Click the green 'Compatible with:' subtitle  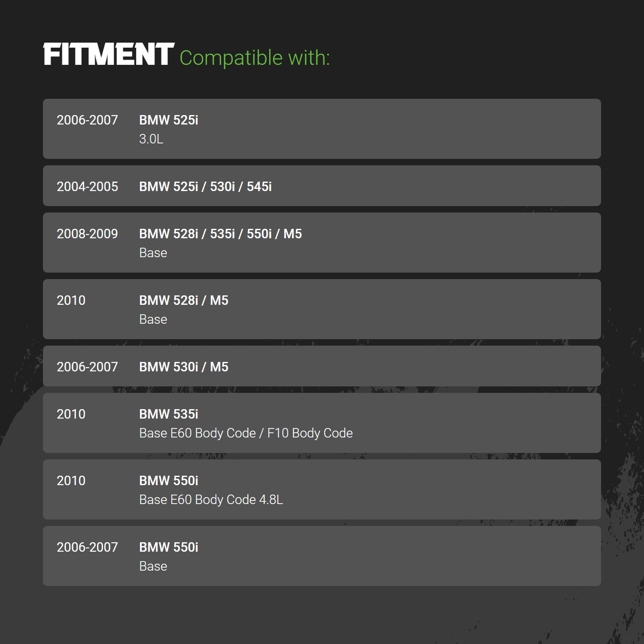tap(255, 58)
